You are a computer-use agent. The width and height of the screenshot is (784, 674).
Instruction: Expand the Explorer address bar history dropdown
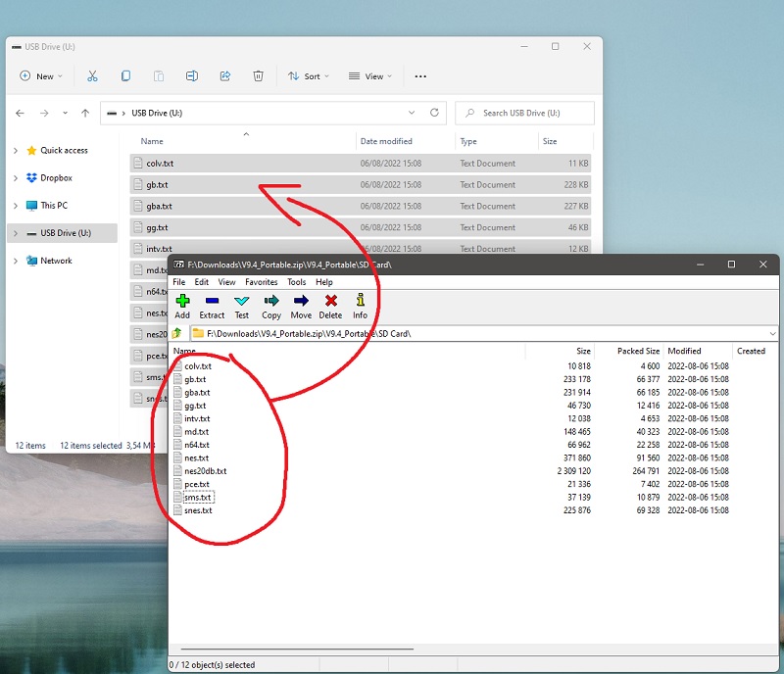point(412,113)
